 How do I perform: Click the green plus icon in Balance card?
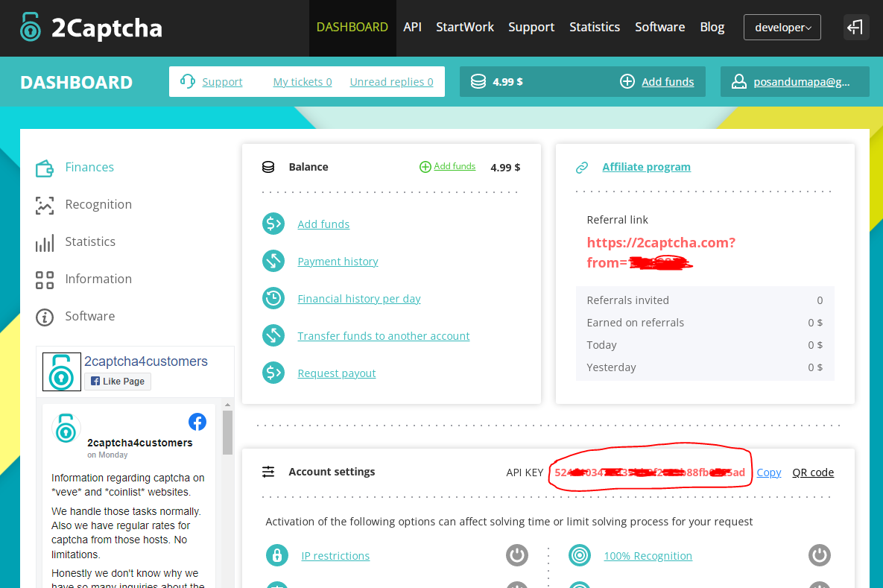tap(425, 167)
